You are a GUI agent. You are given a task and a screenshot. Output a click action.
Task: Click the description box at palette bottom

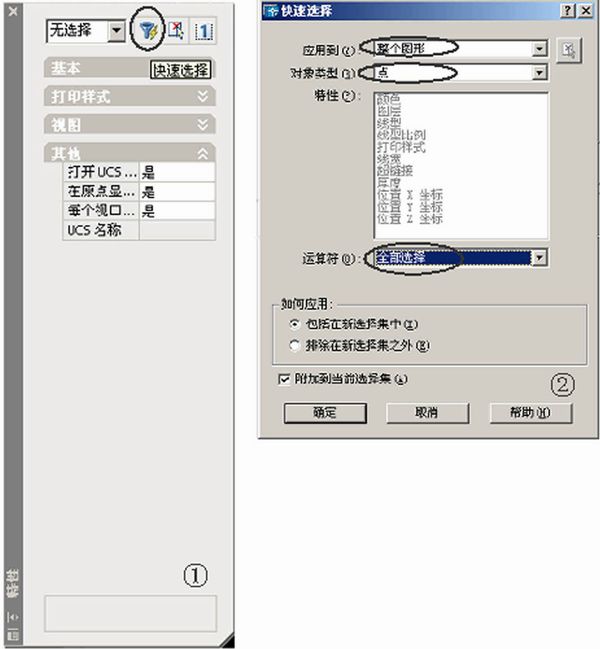coord(130,613)
